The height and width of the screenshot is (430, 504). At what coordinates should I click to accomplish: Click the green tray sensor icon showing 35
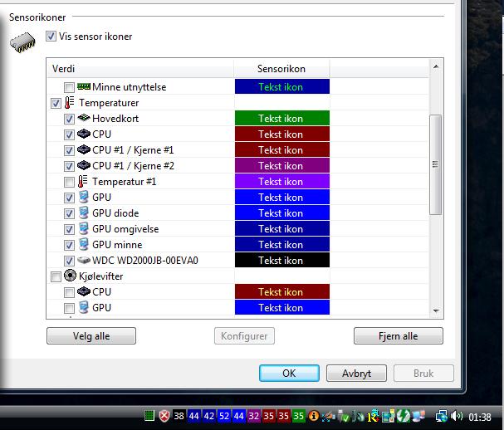(299, 416)
